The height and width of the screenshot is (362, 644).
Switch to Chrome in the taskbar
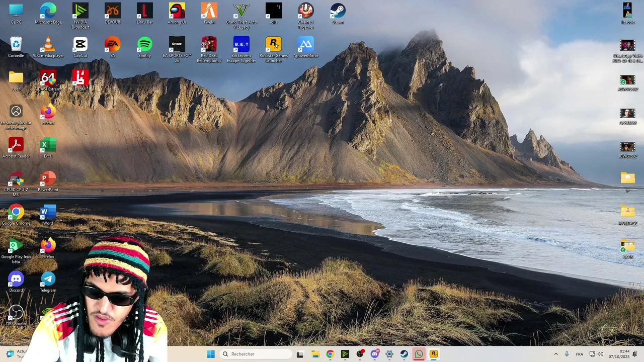pyautogui.click(x=330, y=354)
